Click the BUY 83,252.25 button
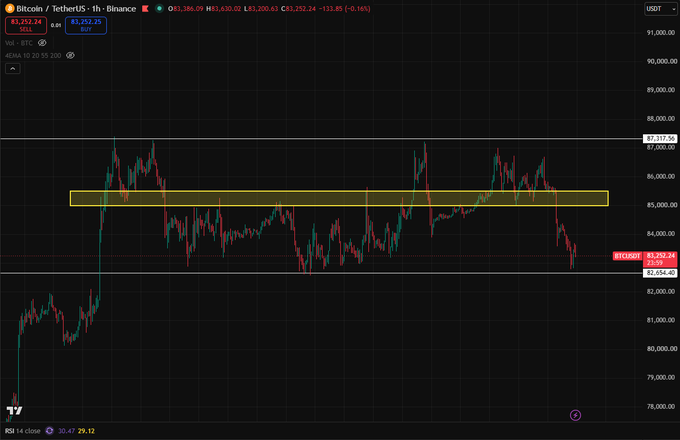This screenshot has width=680, height=440. click(86, 25)
